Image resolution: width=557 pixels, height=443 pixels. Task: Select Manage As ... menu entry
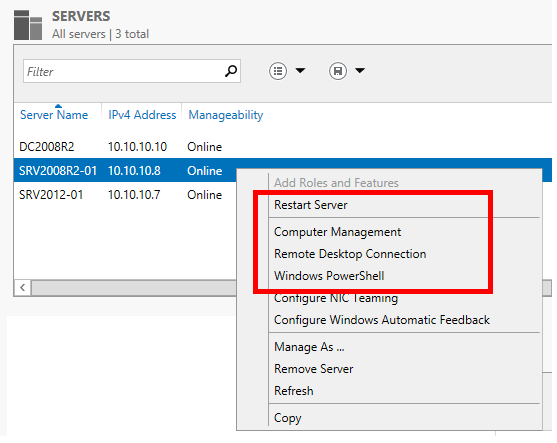[309, 347]
